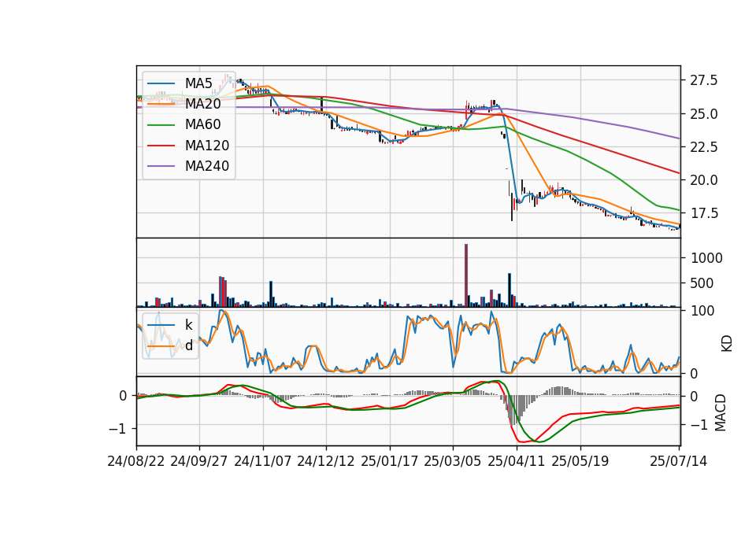This screenshot has height=543, width=756.
Task: Click the MA20 legend label
Action: [x=202, y=104]
